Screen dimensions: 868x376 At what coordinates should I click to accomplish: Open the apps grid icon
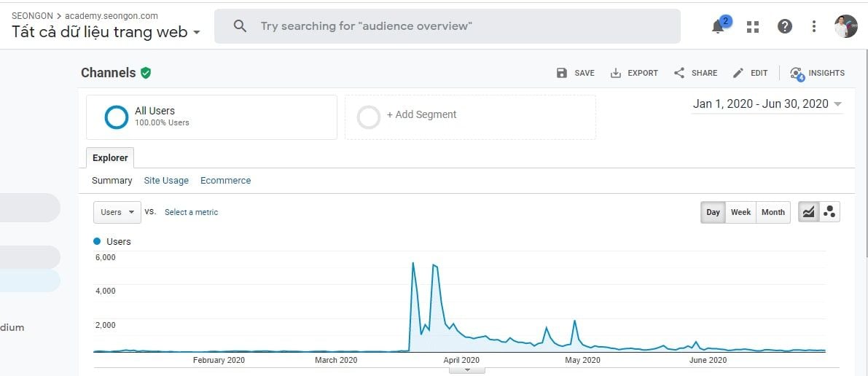pos(753,27)
